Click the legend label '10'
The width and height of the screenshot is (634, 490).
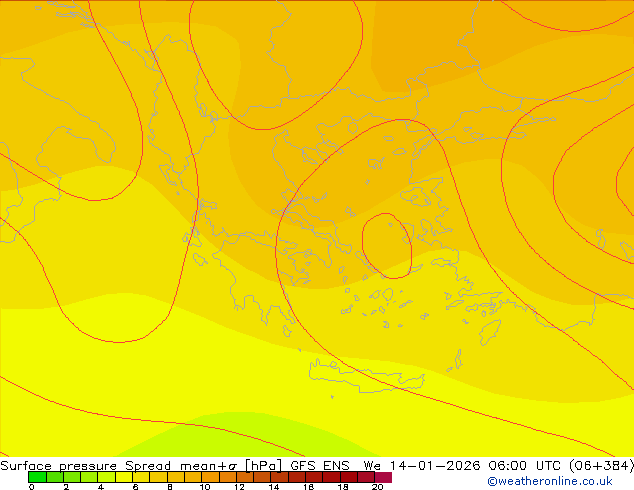tap(204, 487)
